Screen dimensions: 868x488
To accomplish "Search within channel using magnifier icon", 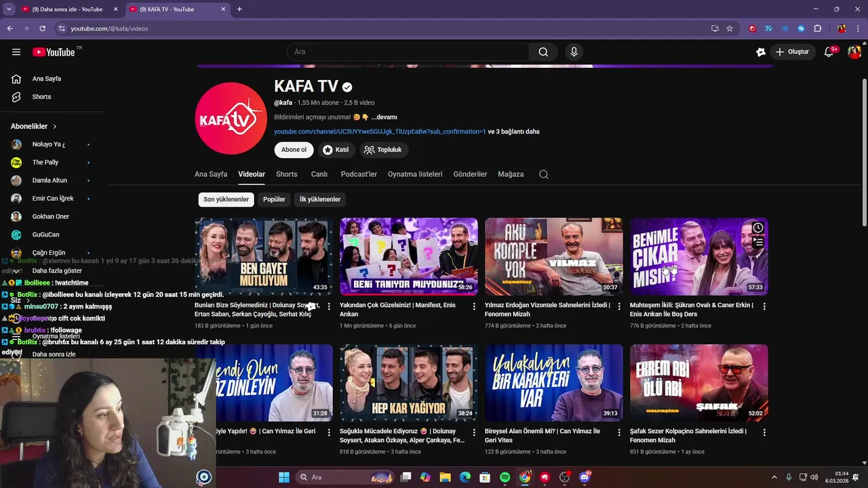I will click(x=544, y=174).
